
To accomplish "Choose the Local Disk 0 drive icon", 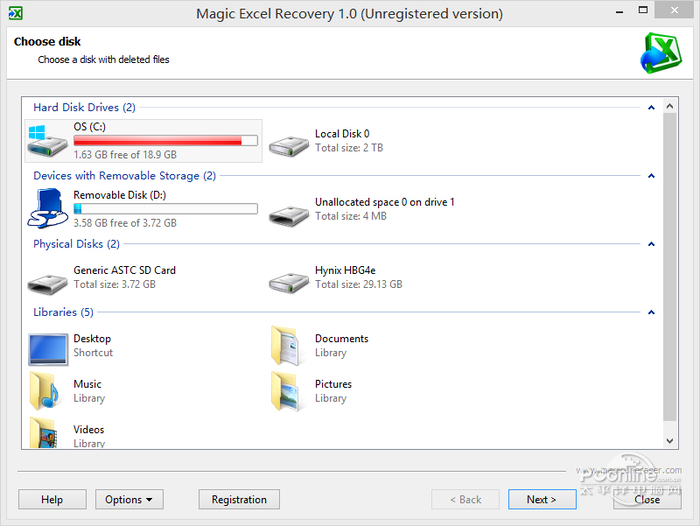I will click(x=289, y=146).
